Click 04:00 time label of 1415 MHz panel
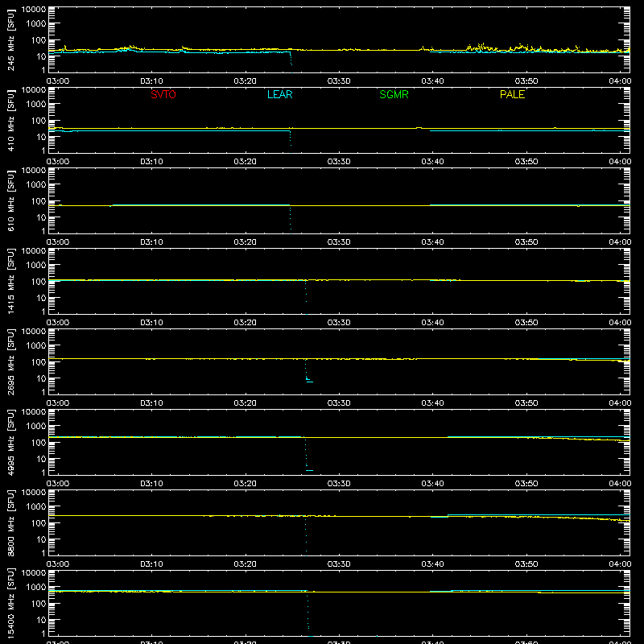This screenshot has height=644, width=644. (x=620, y=323)
